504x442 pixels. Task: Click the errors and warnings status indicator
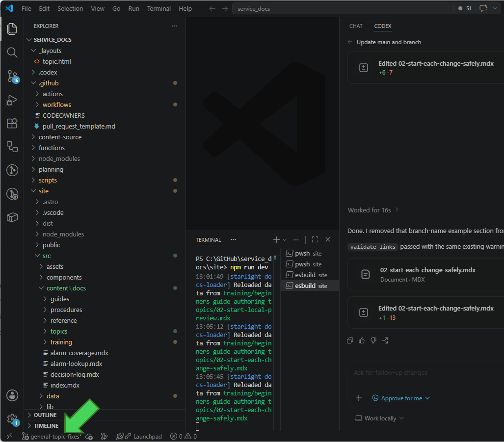pyautogui.click(x=183, y=436)
